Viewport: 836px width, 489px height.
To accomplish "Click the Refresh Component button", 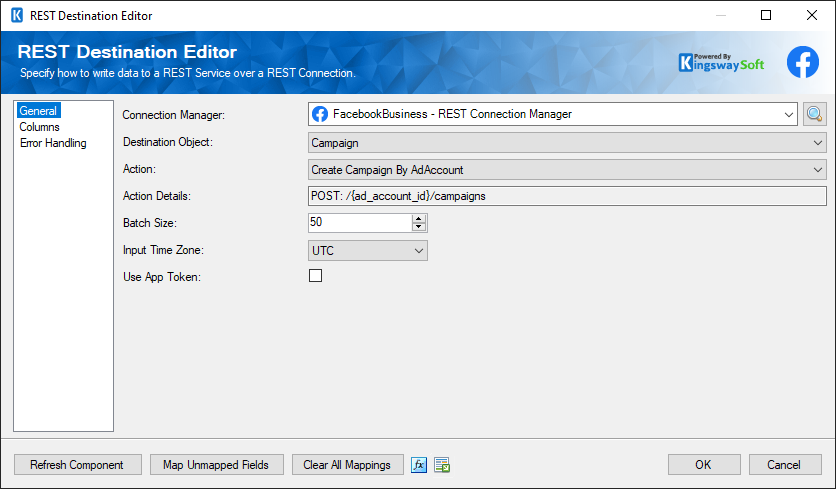I will (x=78, y=465).
